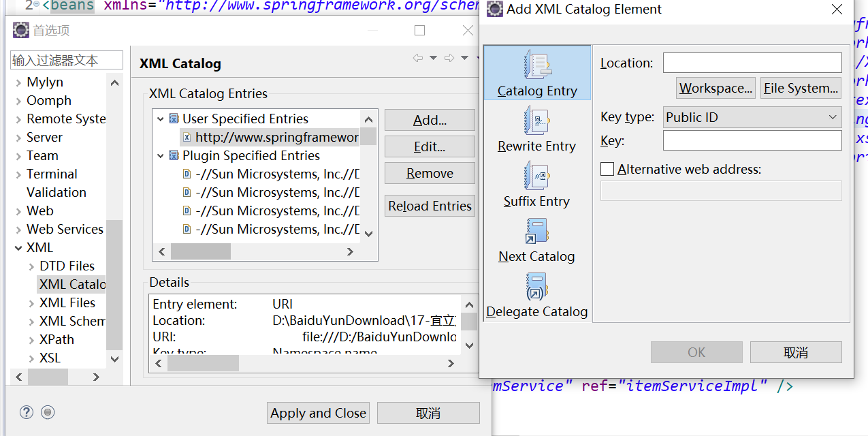Click the Eclipse icon in the Add XML Catalog Element title bar

click(495, 10)
